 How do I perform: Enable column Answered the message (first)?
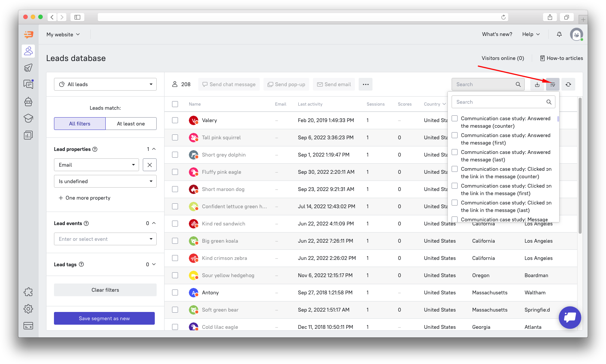[x=455, y=135]
